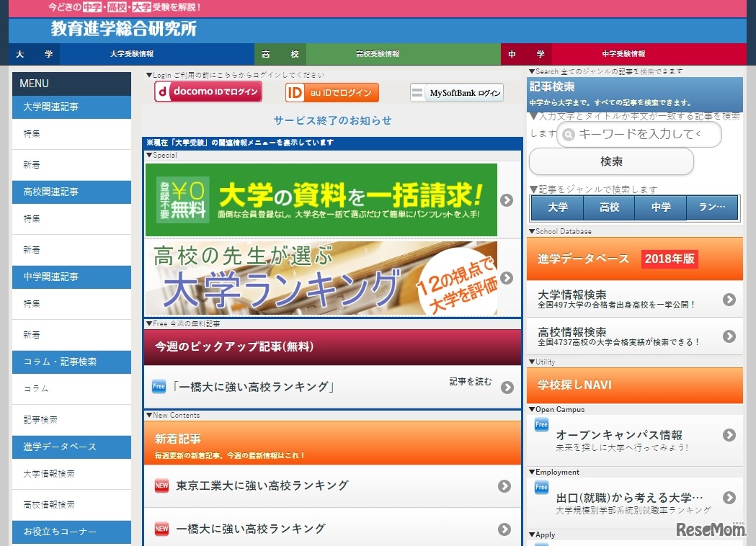The width and height of the screenshot is (756, 546).
Task: Select 大学情報検索 in sidebar menu
Action: pos(71,474)
